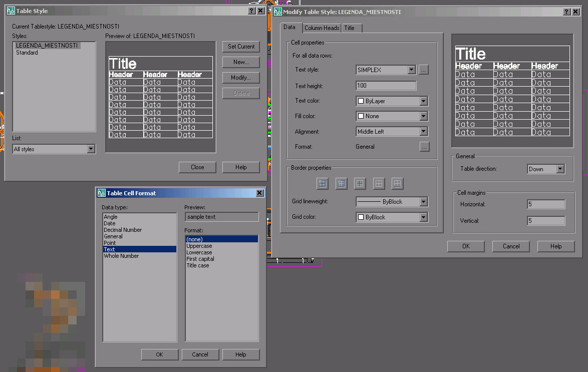Open the Fill color picker set to None

pyautogui.click(x=423, y=116)
